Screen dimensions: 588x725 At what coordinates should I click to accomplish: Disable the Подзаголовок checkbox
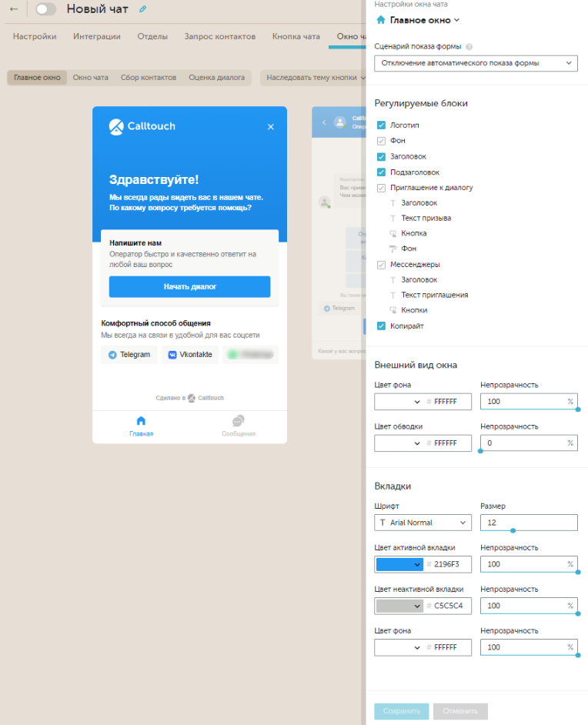pos(381,172)
